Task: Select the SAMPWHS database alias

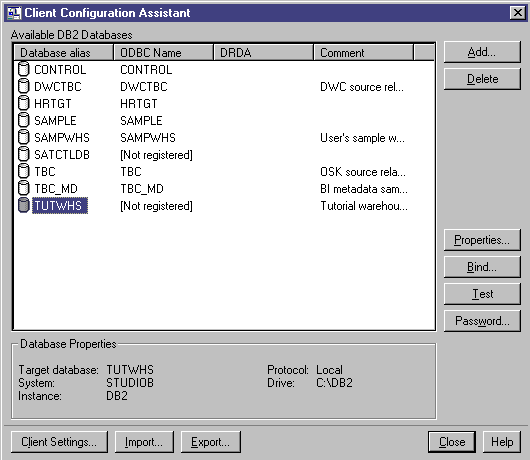Action: tap(62, 138)
